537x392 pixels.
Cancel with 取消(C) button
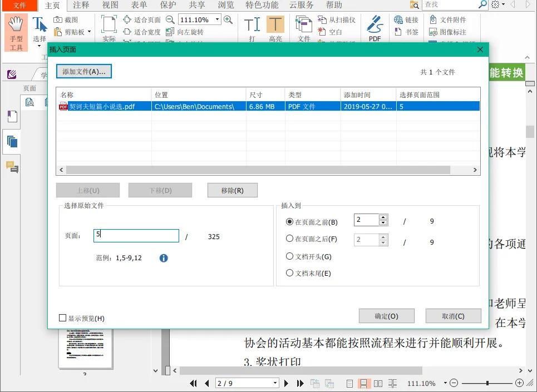tap(453, 316)
